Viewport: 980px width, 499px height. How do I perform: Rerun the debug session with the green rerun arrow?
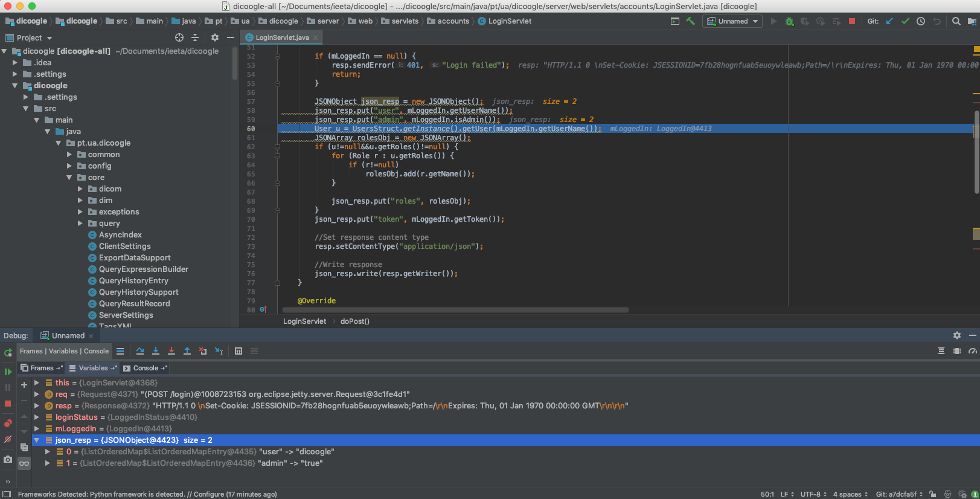pos(8,352)
